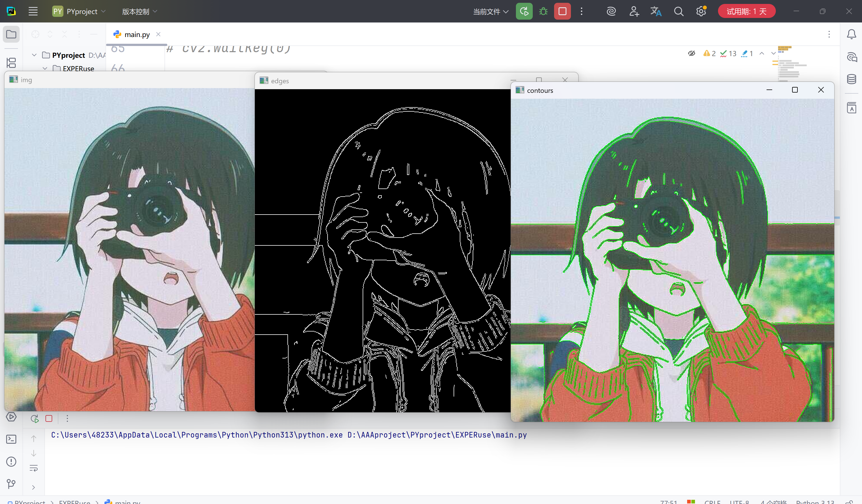This screenshot has height=504, width=862.
Task: Click the warnings count 2 indicator
Action: (x=709, y=53)
